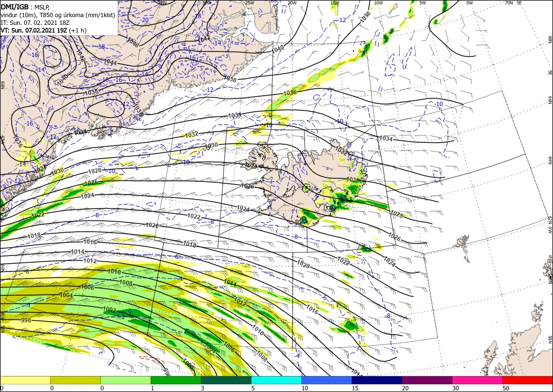553x392 pixels.
Task: Pick the red legend swatch
Action: 528,380
